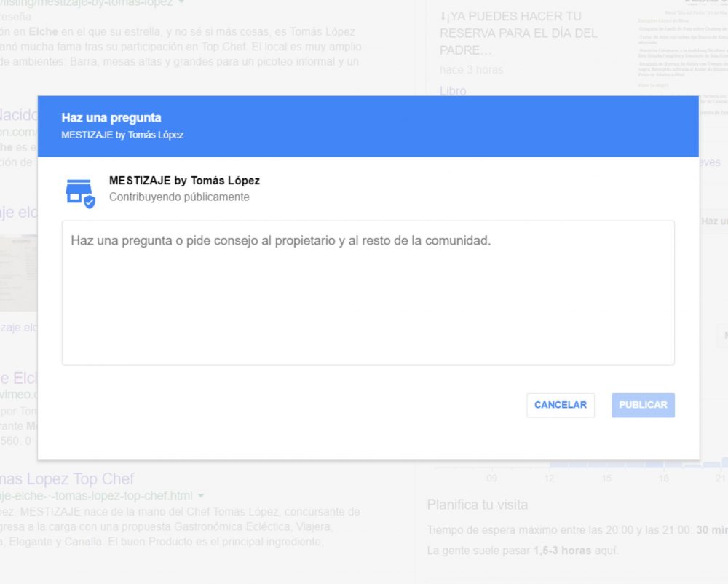The height and width of the screenshot is (584, 728).
Task: Click the bold MESTIZAJE by Tomás López name
Action: tap(184, 181)
